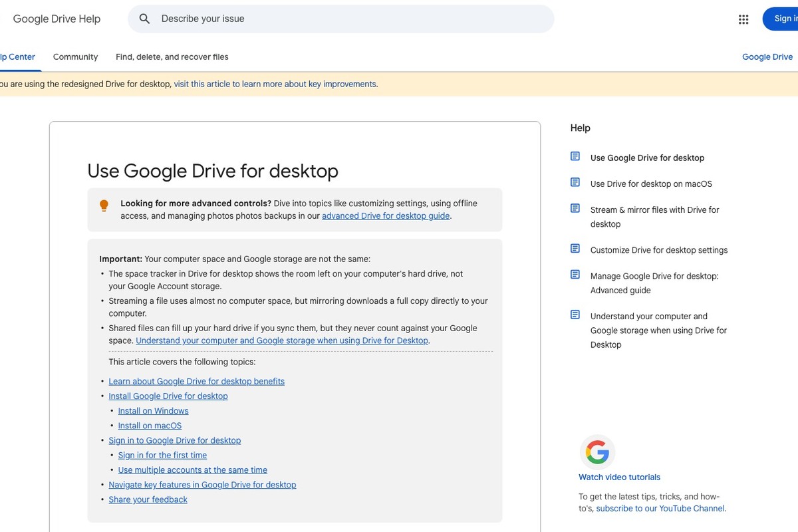The height and width of the screenshot is (532, 798).
Task: Open Understand your computer and Google storage inline link
Action: [283, 340]
